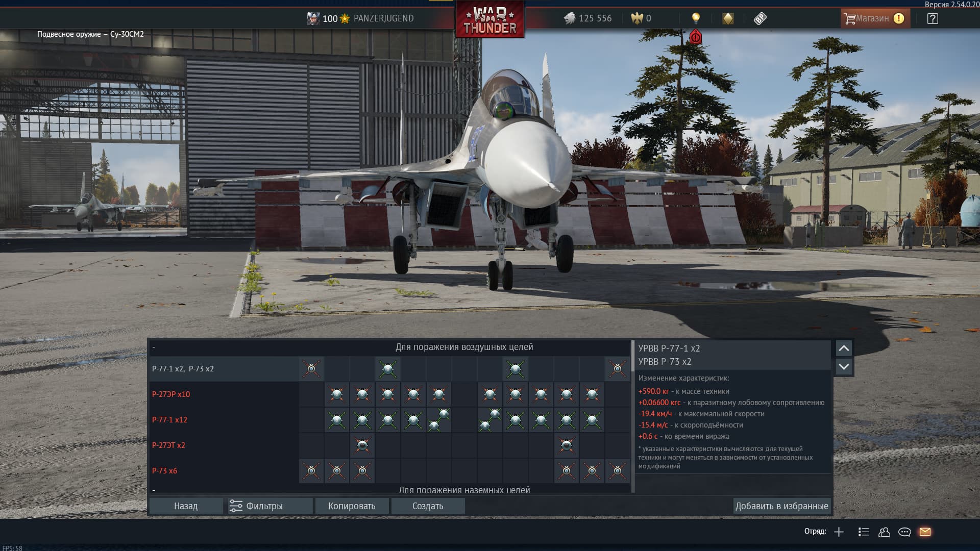The height and width of the screenshot is (551, 980).
Task: Click the up chevron arrow beside weapon info
Action: click(844, 348)
